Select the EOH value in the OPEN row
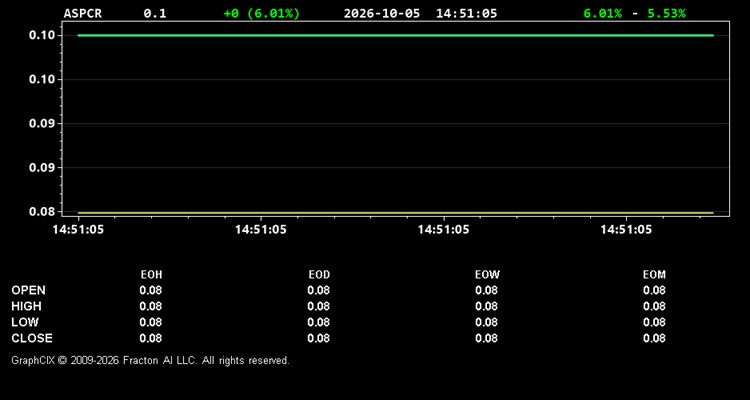Screen dimensions: 750x400 coord(151,290)
